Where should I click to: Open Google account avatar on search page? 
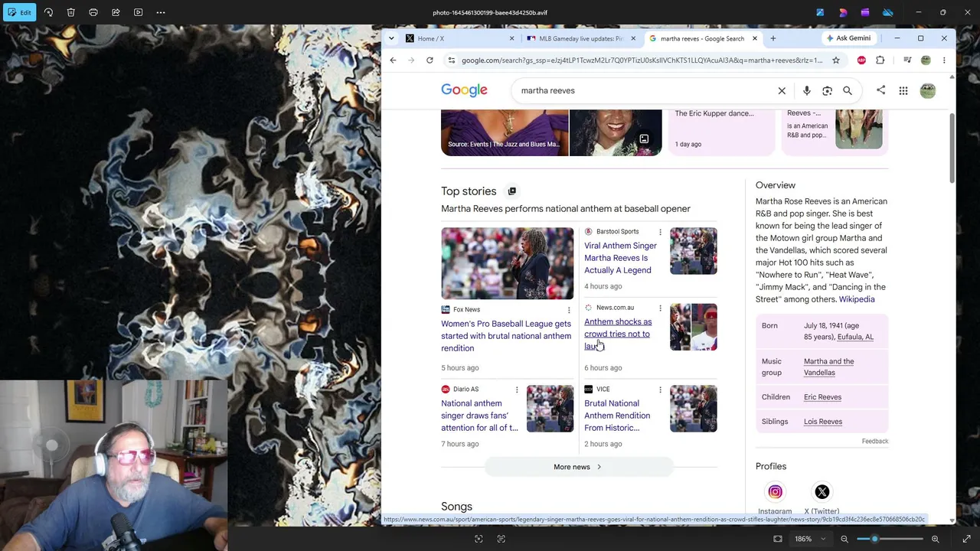[928, 91]
